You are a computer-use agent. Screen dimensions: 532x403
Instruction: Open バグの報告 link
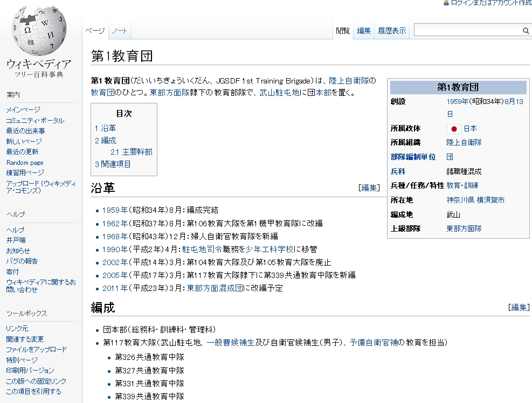coord(22,261)
